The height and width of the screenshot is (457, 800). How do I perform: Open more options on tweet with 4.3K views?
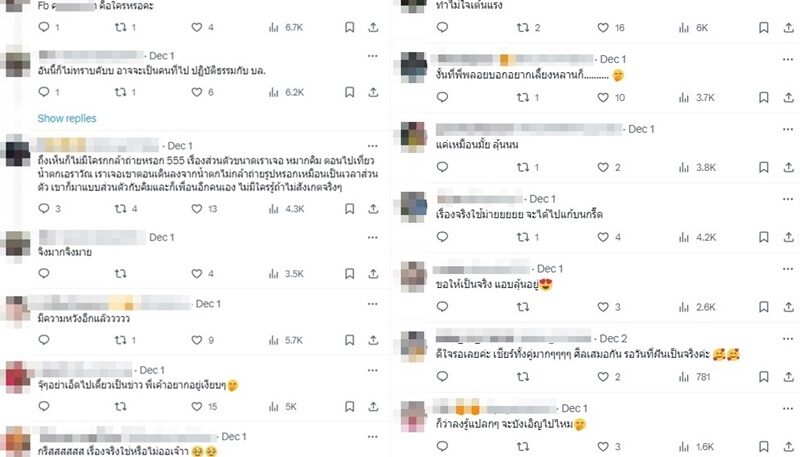coord(373,146)
